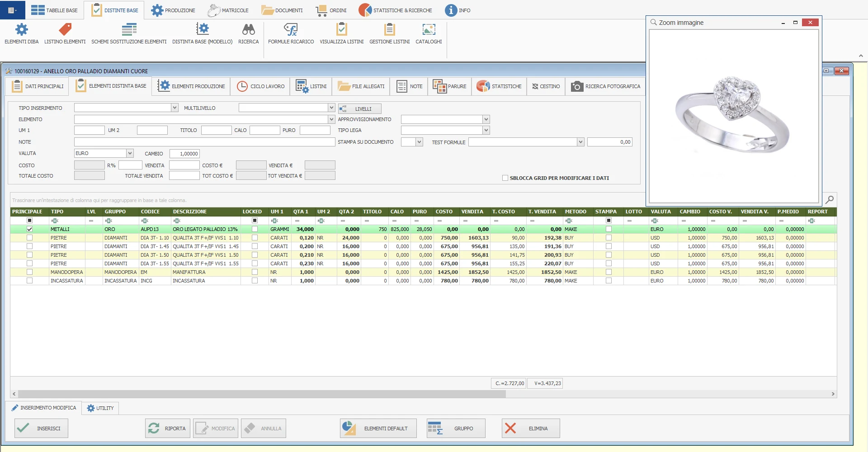
Task: Open the Dati Principali tab
Action: pyautogui.click(x=38, y=86)
